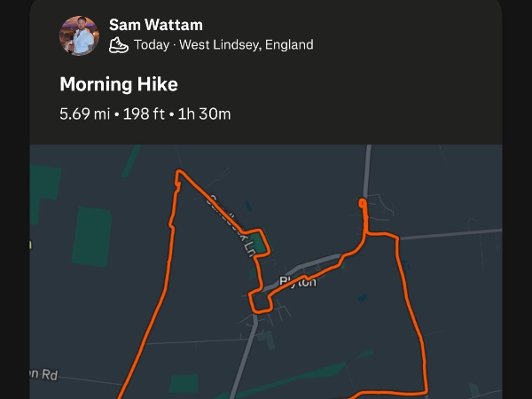Click the Blyton village label on map
This screenshot has width=532, height=399.
(298, 282)
